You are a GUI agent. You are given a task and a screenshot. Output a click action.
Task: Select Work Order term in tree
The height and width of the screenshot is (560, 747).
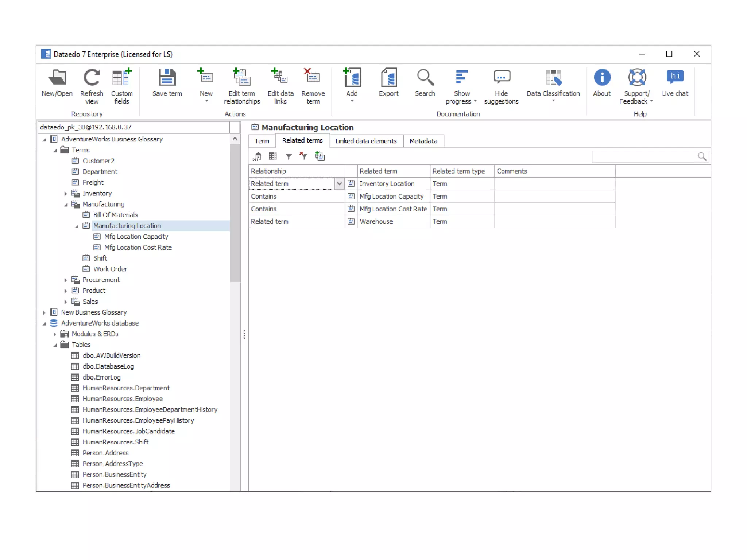(110, 269)
